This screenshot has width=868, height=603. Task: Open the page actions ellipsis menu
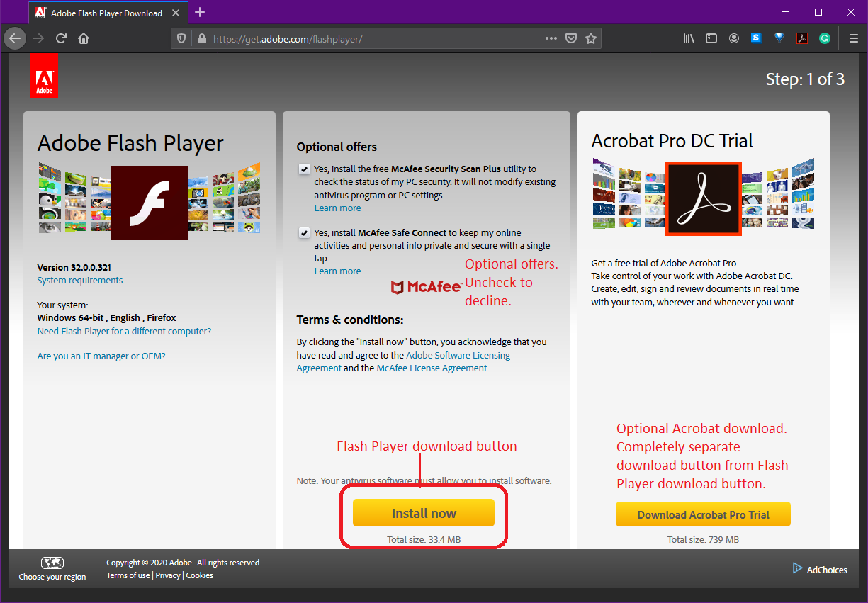click(551, 38)
